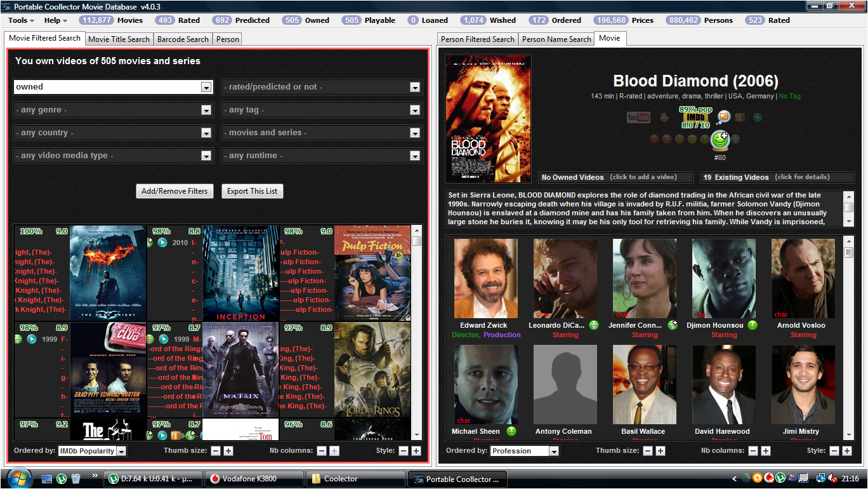868x489 pixels.
Task: Click the Blood Diamond poster image
Action: click(488, 118)
